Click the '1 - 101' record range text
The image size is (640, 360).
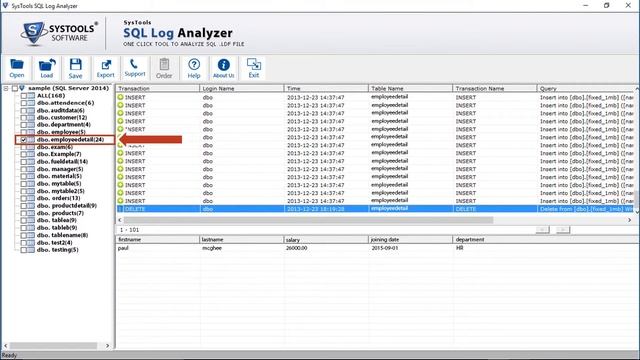coord(129,230)
